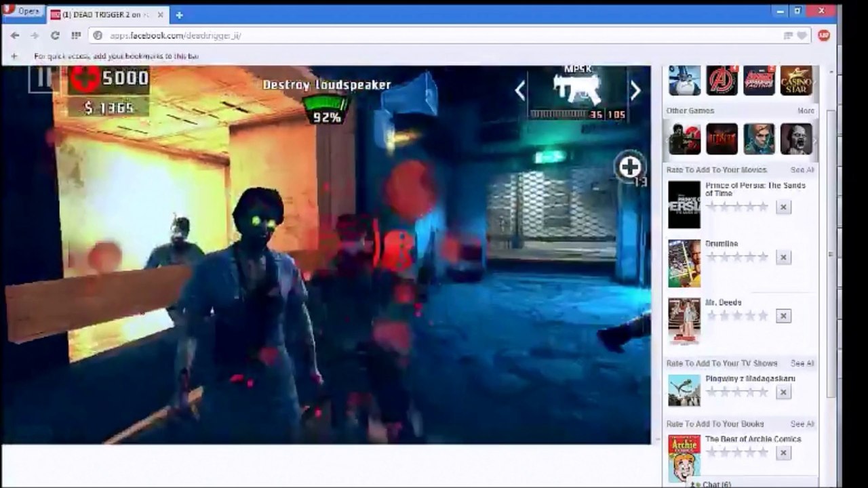Open the wizard penguin game icon
The height and width of the screenshot is (488, 868).
pyautogui.click(x=685, y=79)
